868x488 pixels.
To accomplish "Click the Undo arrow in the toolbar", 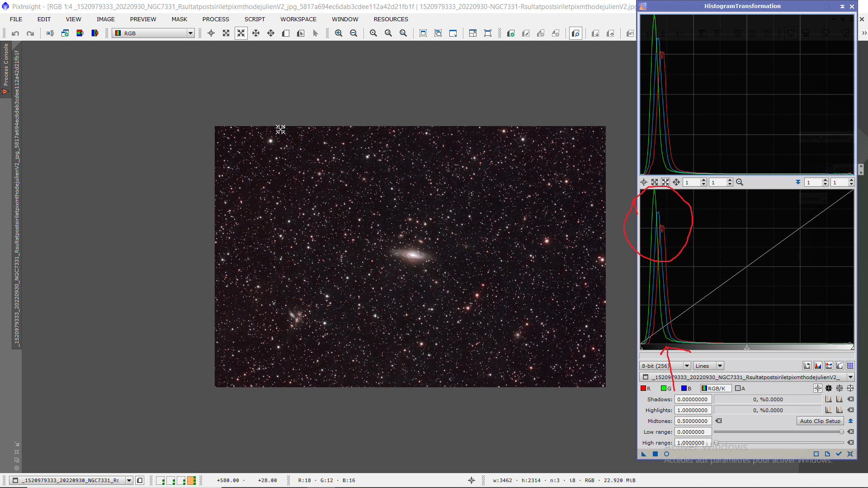I will (x=15, y=33).
